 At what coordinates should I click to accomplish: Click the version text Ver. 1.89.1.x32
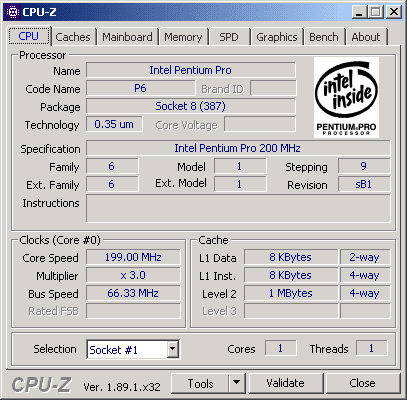[122, 387]
